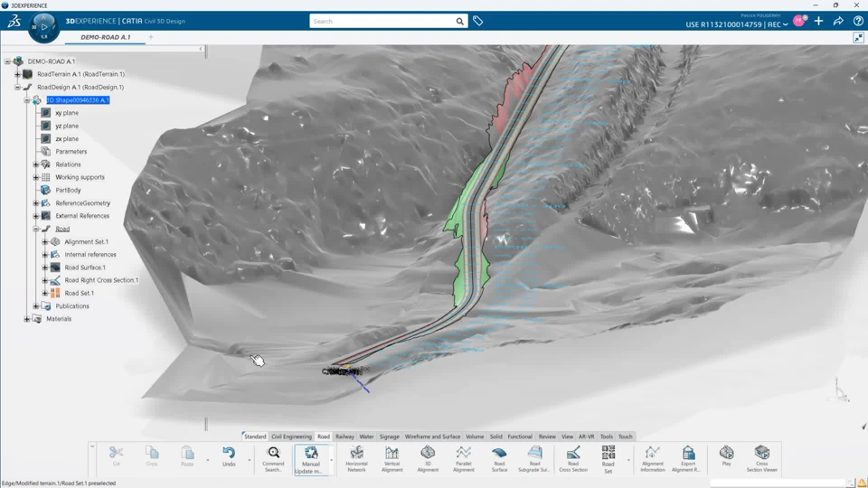
Task: Open the Paste options dropdown arrow
Action: (208, 460)
